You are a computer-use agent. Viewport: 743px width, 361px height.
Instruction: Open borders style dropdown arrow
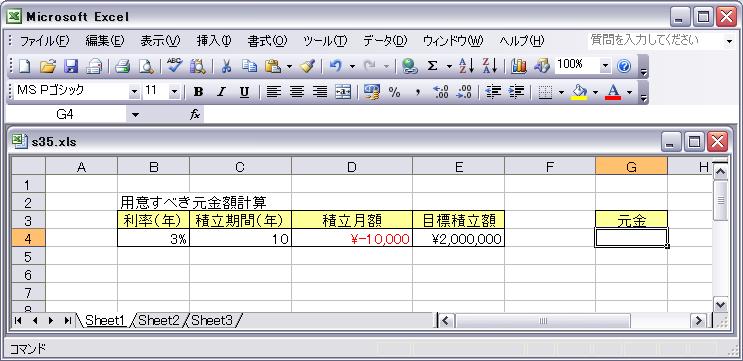[x=562, y=92]
